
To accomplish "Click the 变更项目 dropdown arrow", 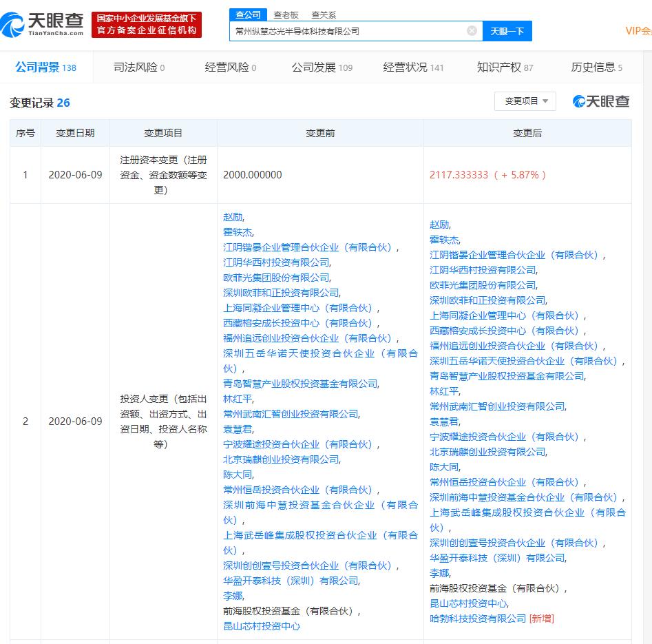I will 545,101.
